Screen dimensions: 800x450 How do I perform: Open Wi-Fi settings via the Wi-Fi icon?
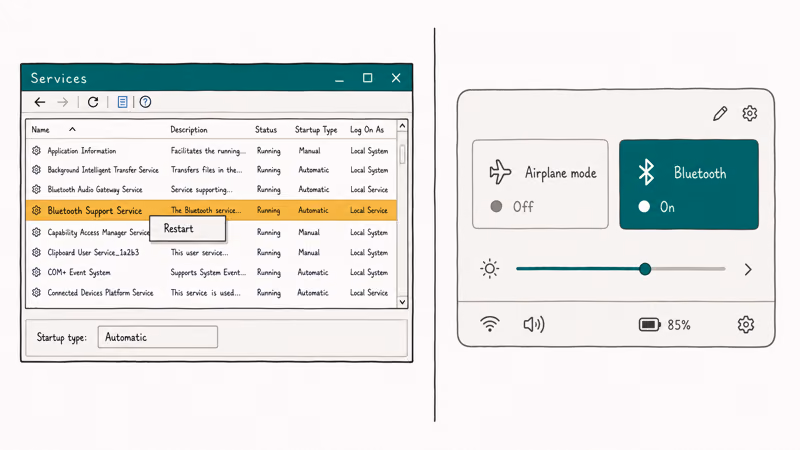coord(490,324)
